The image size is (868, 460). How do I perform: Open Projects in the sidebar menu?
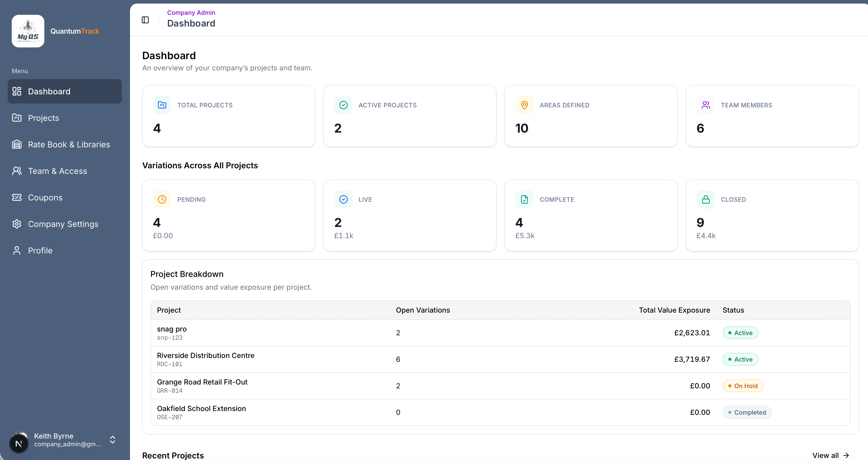65,118
